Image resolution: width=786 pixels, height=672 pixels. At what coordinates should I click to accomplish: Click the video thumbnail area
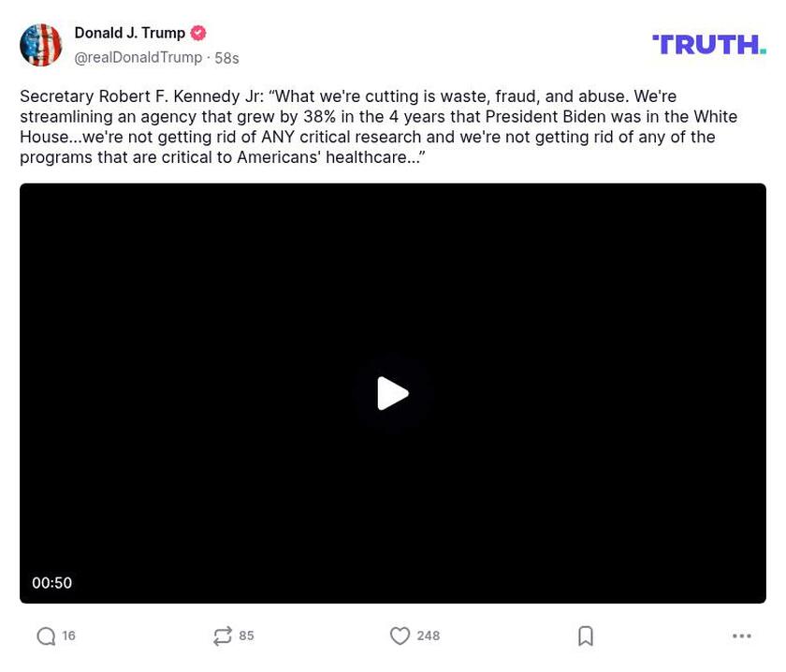(393, 393)
